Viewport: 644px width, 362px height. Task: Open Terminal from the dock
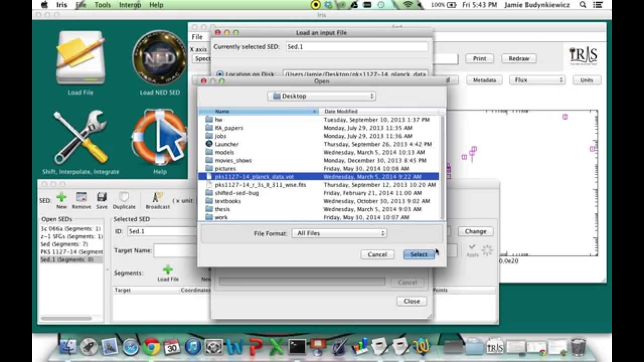(297, 346)
